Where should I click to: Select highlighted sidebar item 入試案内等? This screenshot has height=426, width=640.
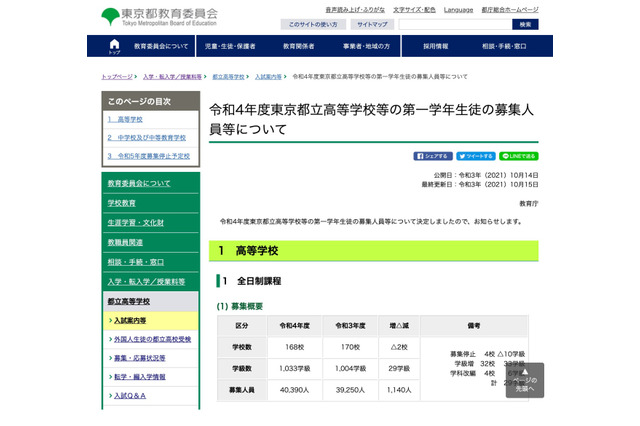point(130,321)
